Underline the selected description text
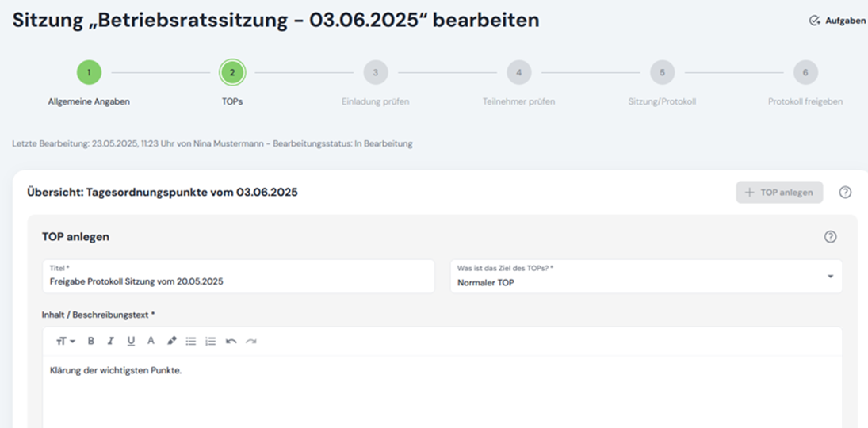 click(x=131, y=341)
